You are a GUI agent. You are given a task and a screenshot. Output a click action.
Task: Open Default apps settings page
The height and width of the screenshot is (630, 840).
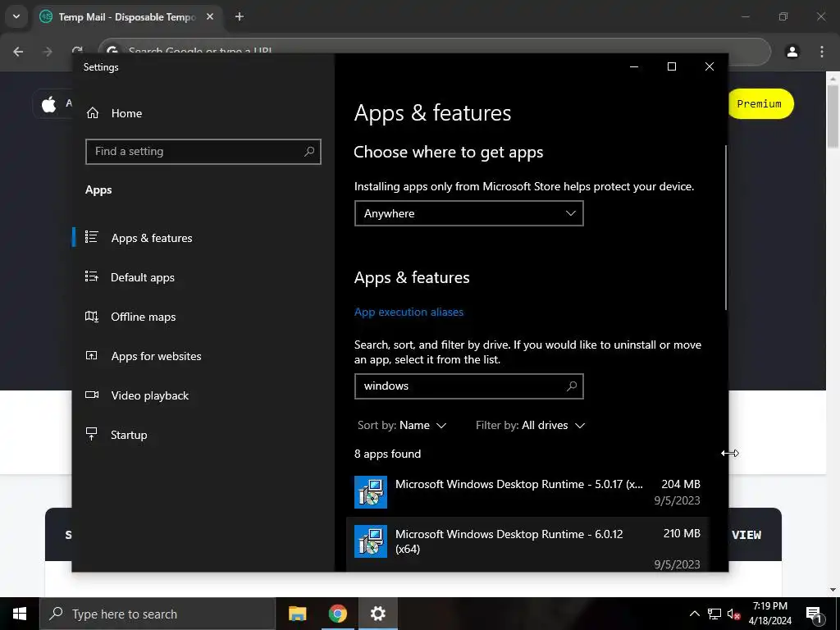[x=203, y=277]
